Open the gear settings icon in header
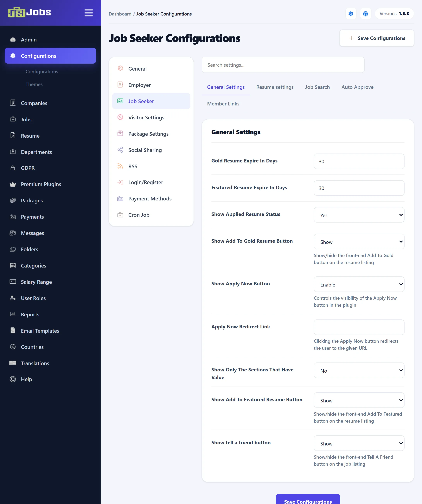The width and height of the screenshot is (422, 504). 351,14
